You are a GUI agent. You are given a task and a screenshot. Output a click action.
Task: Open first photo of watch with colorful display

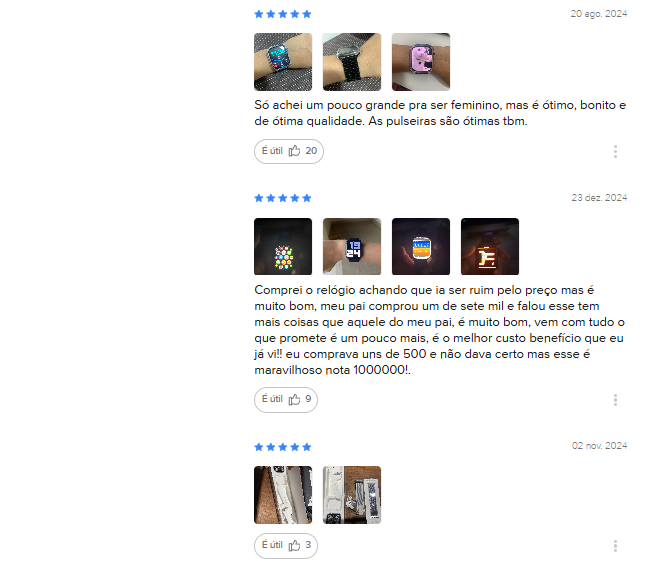(283, 62)
